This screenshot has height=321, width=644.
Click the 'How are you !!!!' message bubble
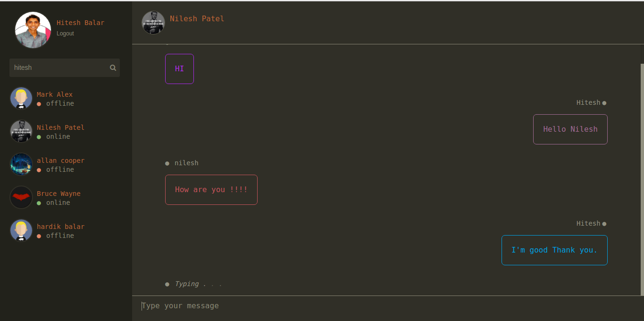[211, 190]
